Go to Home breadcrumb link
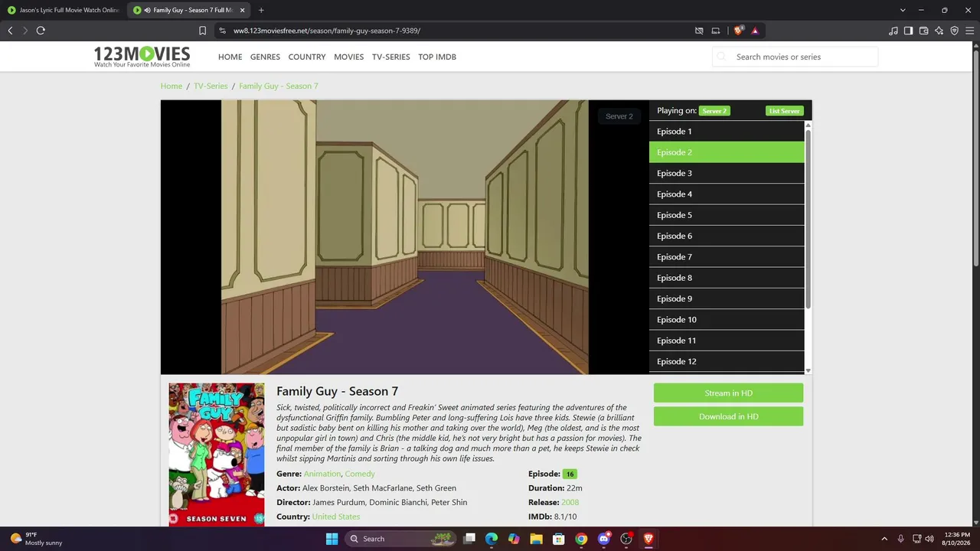 pyautogui.click(x=171, y=86)
